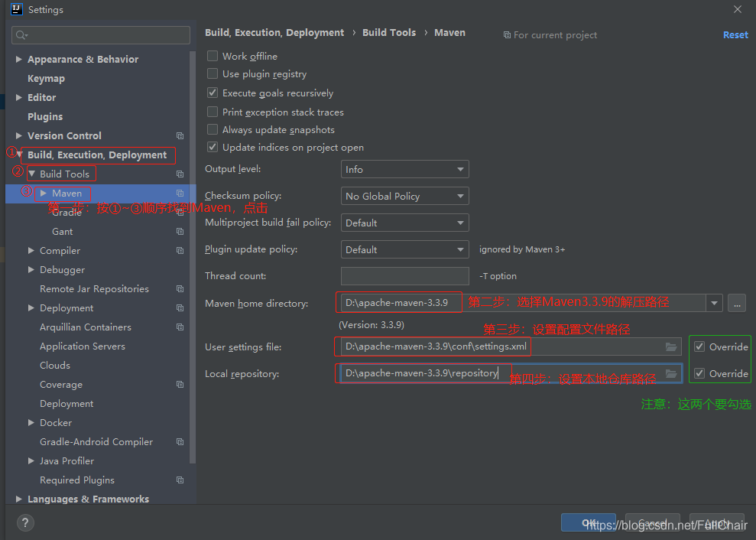Open the Output level dropdown

click(x=404, y=169)
